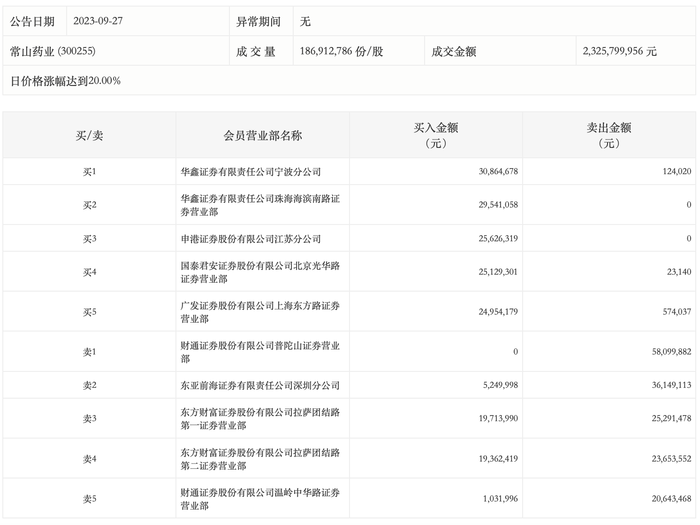Click the 卖3 row label
The image size is (700, 525).
point(89,419)
